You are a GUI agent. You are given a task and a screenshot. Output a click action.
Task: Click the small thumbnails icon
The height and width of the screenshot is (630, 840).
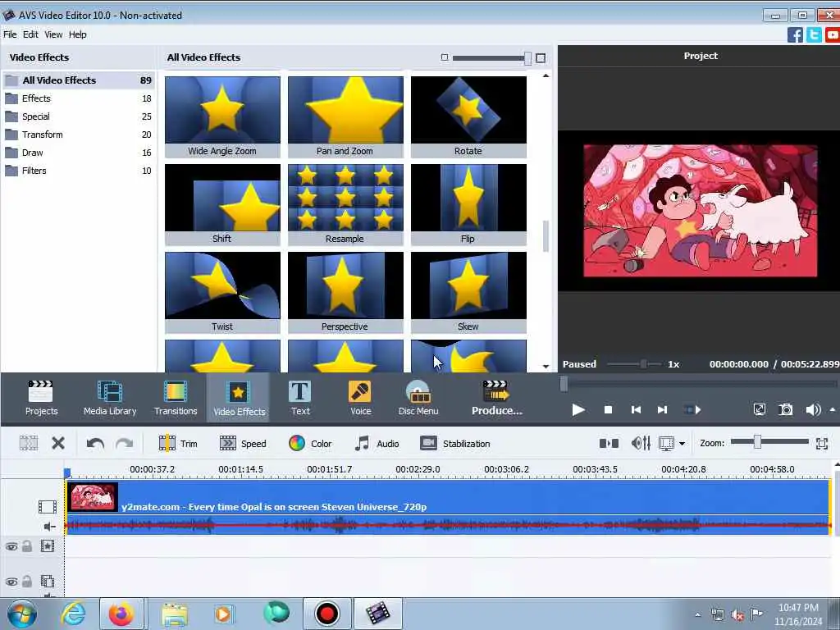tap(444, 57)
